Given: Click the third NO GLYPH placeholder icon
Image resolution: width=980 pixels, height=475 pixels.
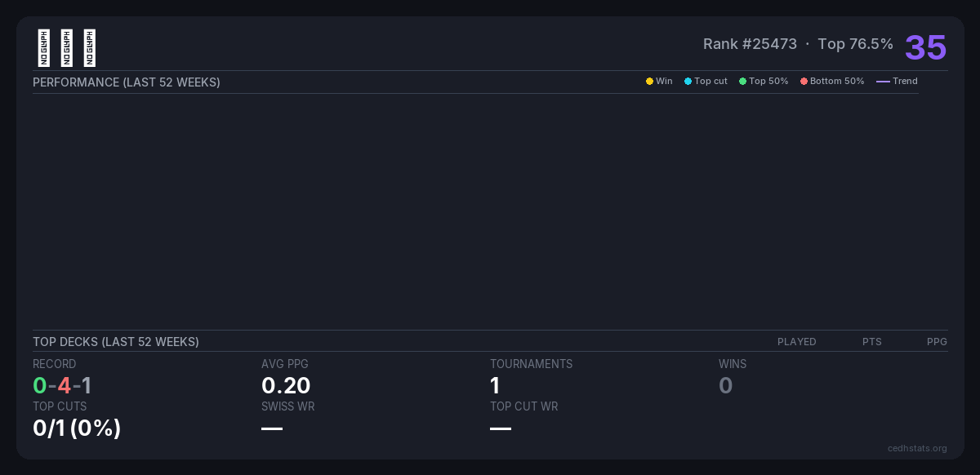Looking at the screenshot, I should pyautogui.click(x=90, y=48).
